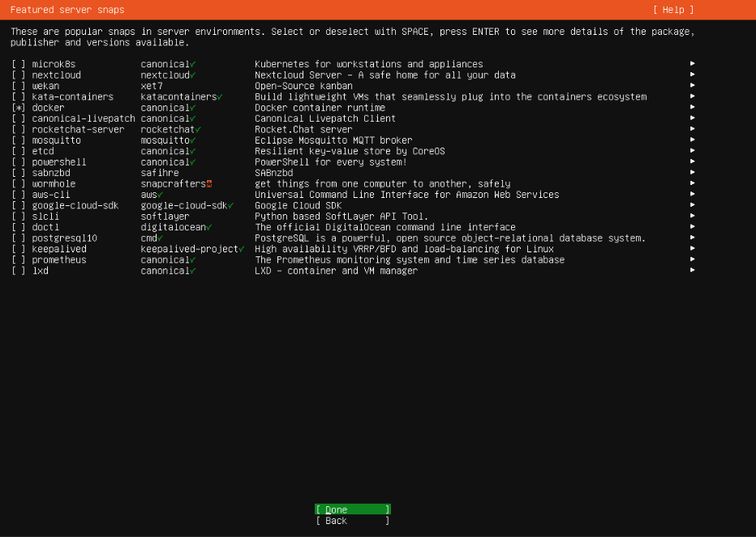This screenshot has width=756, height=537.
Task: Click verified checkmark next to keepalived-project
Action: [242, 249]
